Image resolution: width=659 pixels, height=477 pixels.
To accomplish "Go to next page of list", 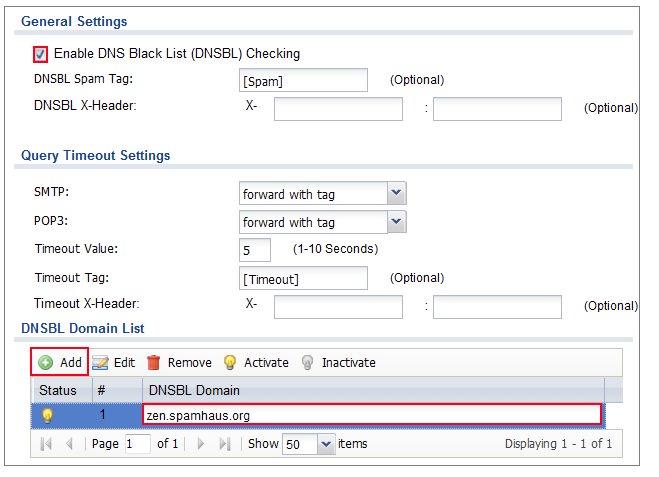I will click(x=203, y=443).
